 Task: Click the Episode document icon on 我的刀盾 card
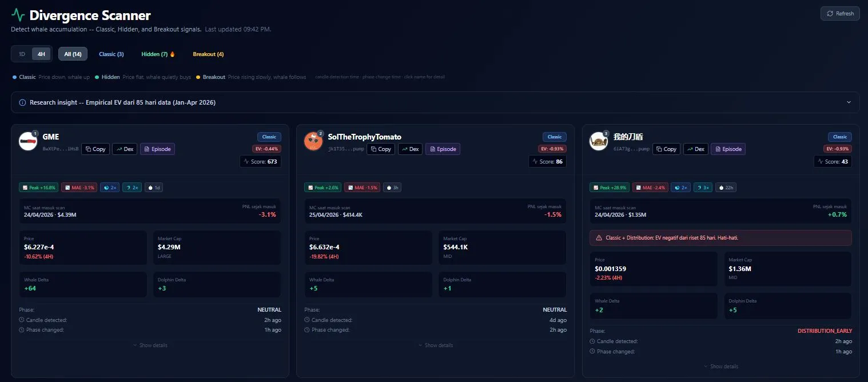719,149
